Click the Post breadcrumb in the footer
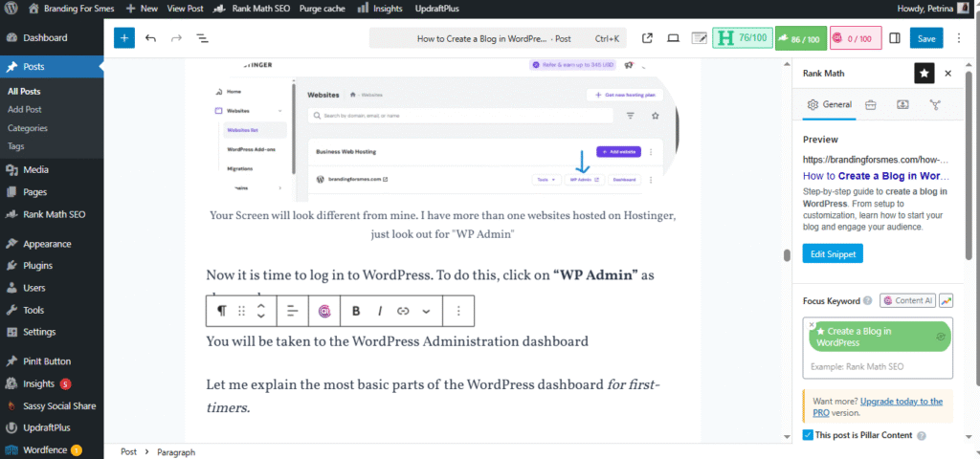This screenshot has height=459, width=980. click(129, 451)
